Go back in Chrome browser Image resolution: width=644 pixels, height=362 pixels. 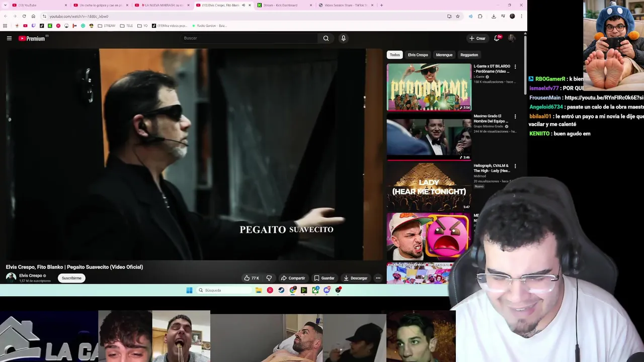coord(6,16)
